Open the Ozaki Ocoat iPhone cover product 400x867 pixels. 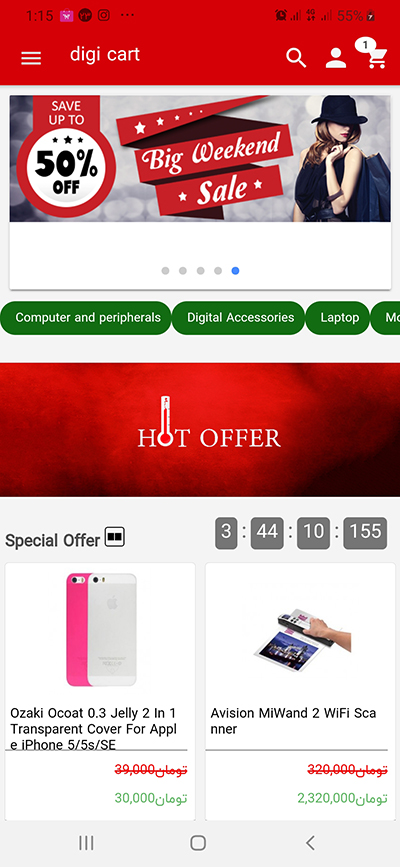point(100,691)
